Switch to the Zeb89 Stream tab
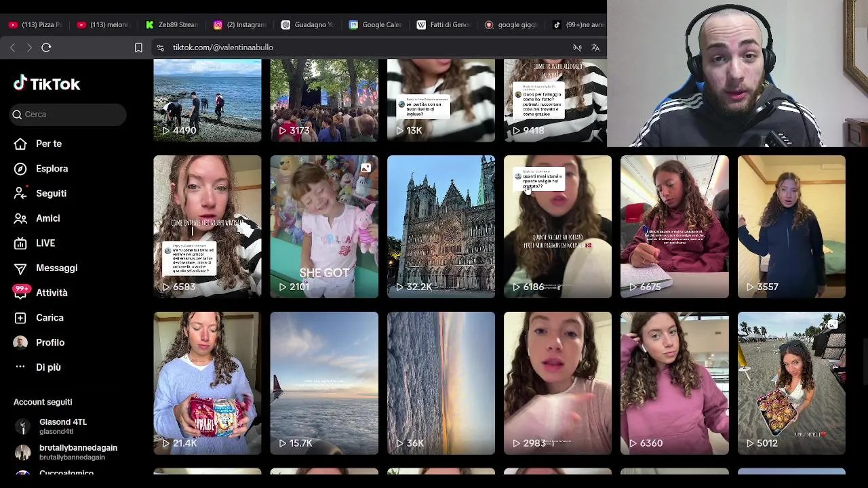This screenshot has height=488, width=868. point(172,24)
